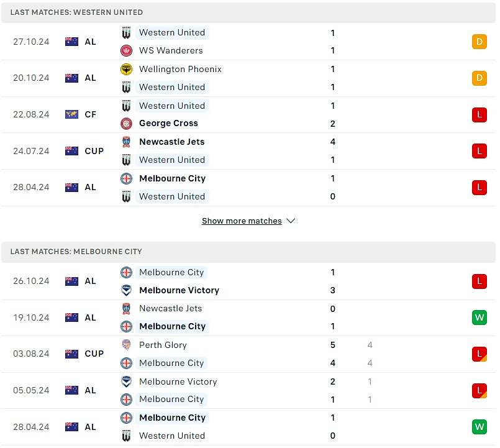The width and height of the screenshot is (500, 448).
Task: Click the Perth Glory team logo
Action: tap(127, 345)
